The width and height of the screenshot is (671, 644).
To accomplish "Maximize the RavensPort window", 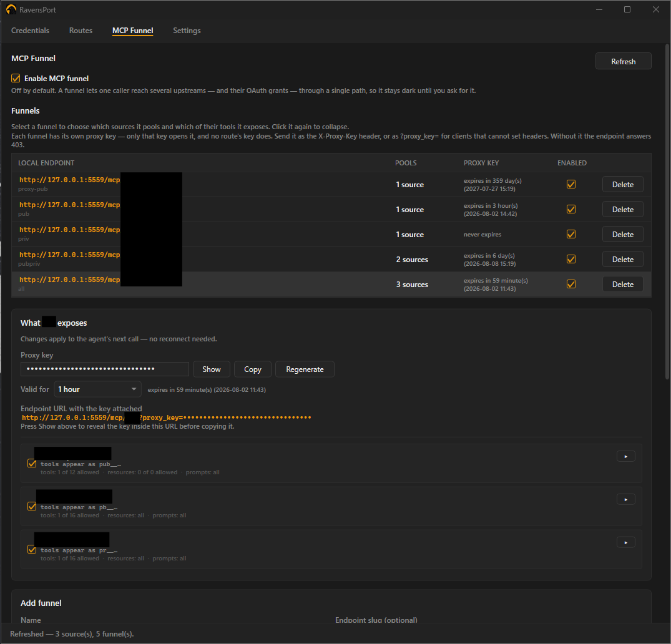I will (627, 9).
